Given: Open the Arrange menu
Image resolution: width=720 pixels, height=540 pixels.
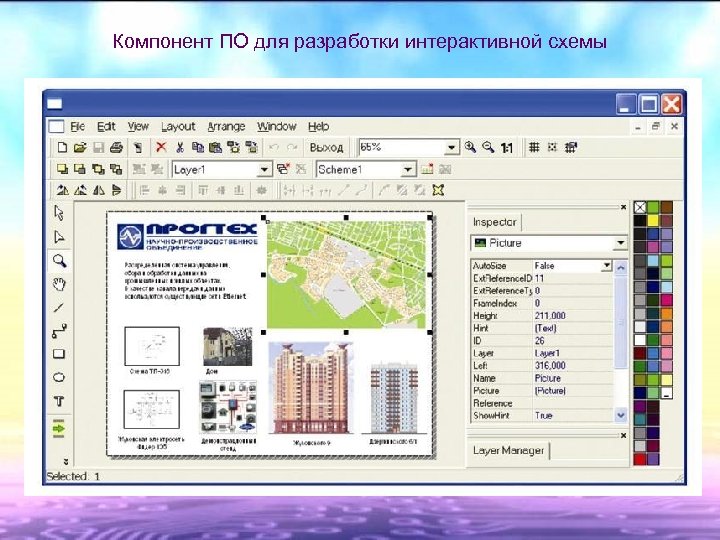Looking at the screenshot, I should point(226,127).
